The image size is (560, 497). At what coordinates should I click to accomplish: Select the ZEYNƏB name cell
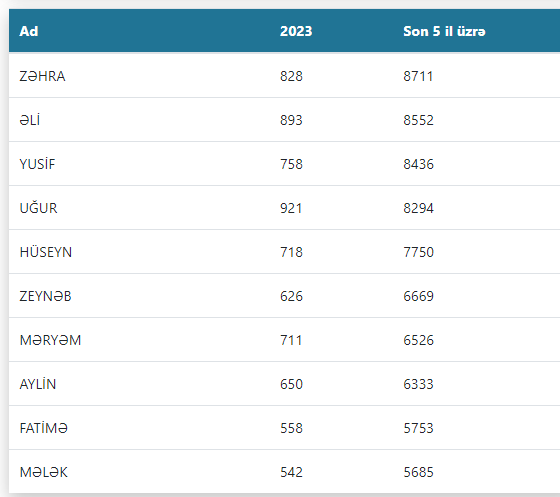click(45, 296)
